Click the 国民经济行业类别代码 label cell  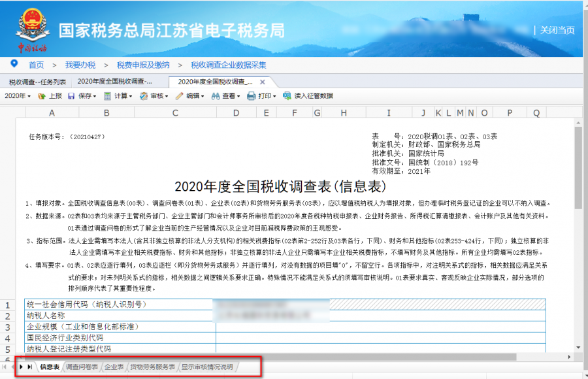coord(120,338)
